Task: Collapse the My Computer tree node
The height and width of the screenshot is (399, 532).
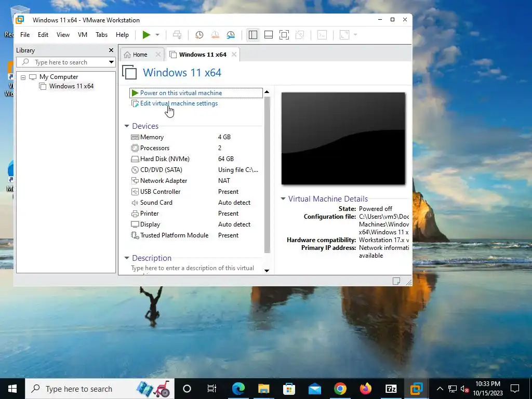Action: [x=23, y=77]
